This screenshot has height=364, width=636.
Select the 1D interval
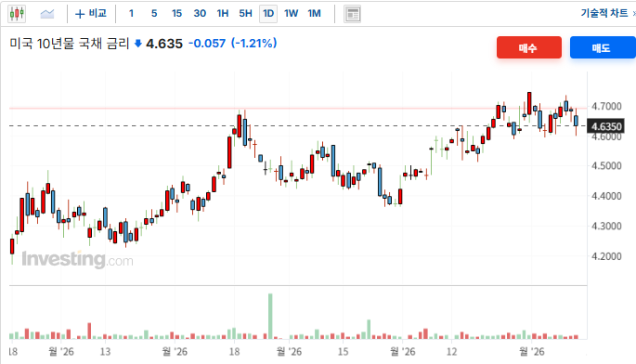click(x=268, y=14)
